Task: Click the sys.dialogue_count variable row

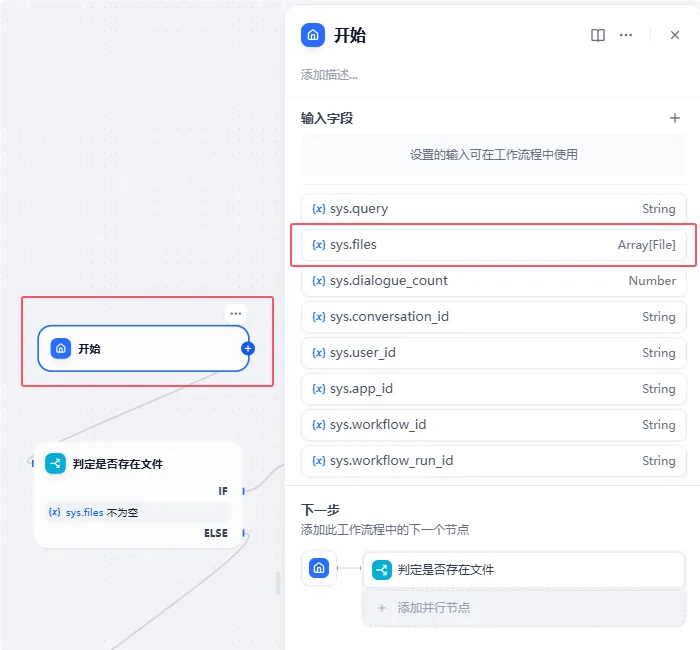Action: pyautogui.click(x=494, y=281)
